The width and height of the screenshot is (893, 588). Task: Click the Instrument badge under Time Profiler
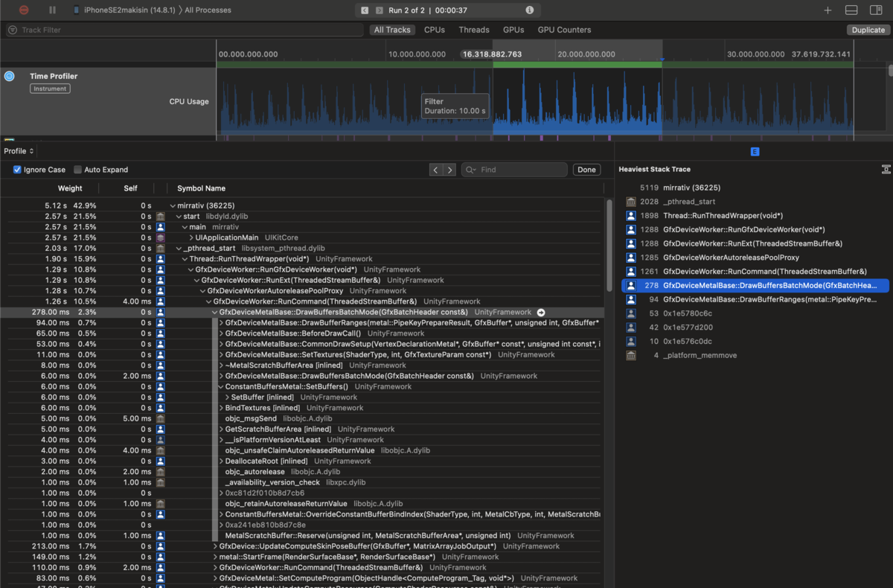pos(50,89)
